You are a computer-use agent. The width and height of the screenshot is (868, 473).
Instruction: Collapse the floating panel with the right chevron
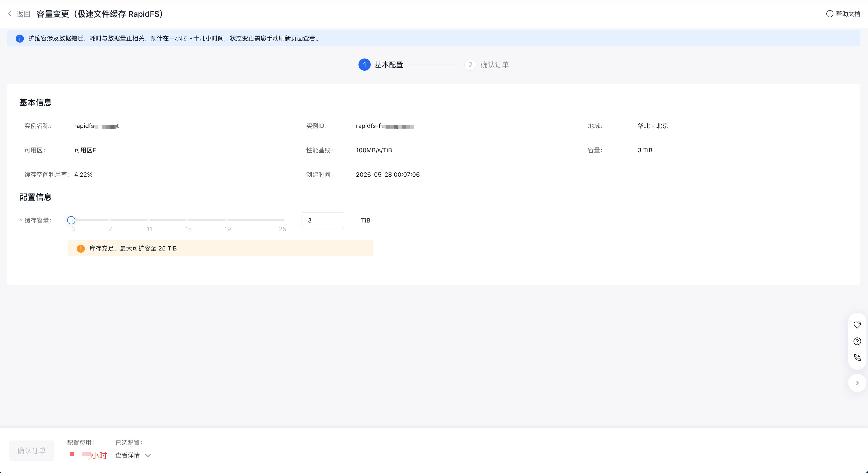857,383
